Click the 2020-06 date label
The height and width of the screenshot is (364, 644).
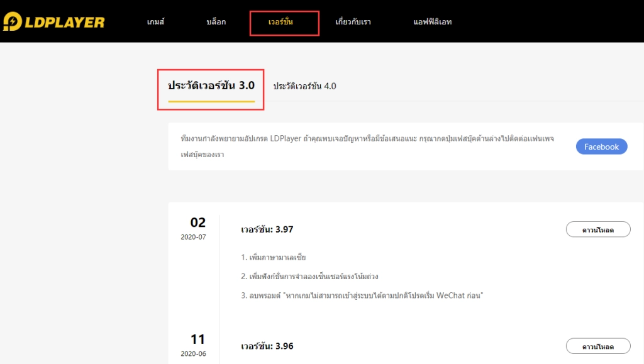(x=194, y=353)
